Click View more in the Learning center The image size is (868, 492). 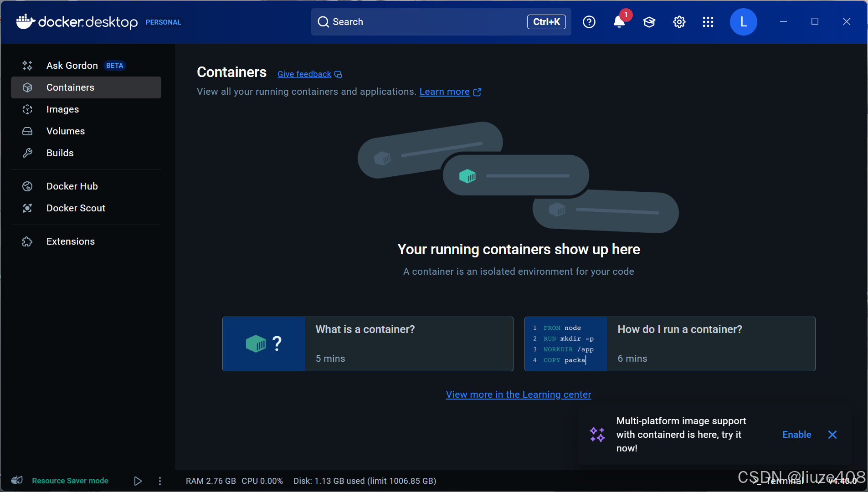point(519,395)
